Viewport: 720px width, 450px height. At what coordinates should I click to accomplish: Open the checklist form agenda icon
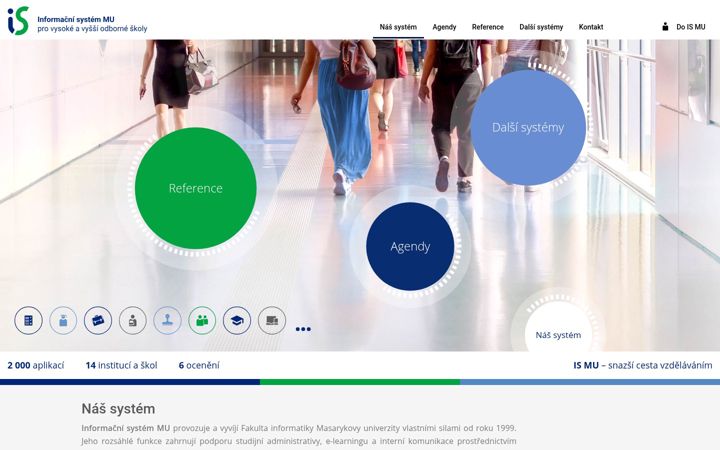click(x=28, y=320)
